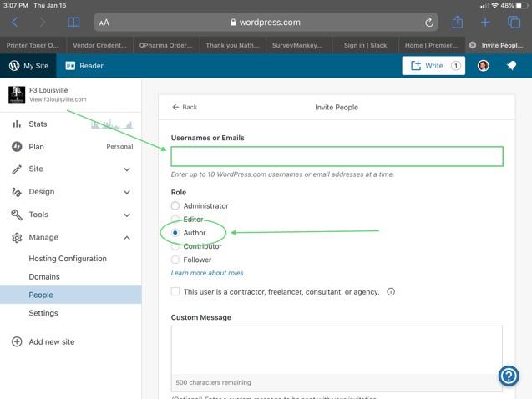Open the AA reader text settings
This screenshot has width=532, height=399.
[104, 23]
